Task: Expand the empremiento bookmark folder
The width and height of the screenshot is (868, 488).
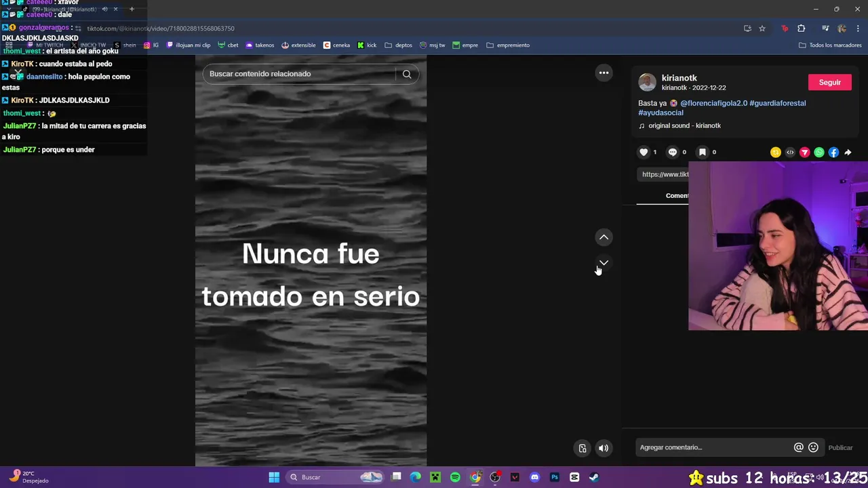Action: pyautogui.click(x=508, y=45)
